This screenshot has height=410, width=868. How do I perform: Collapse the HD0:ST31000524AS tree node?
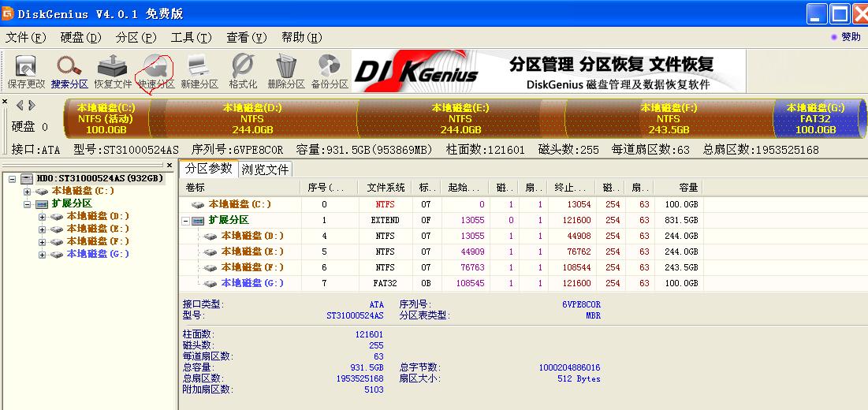pos(12,179)
